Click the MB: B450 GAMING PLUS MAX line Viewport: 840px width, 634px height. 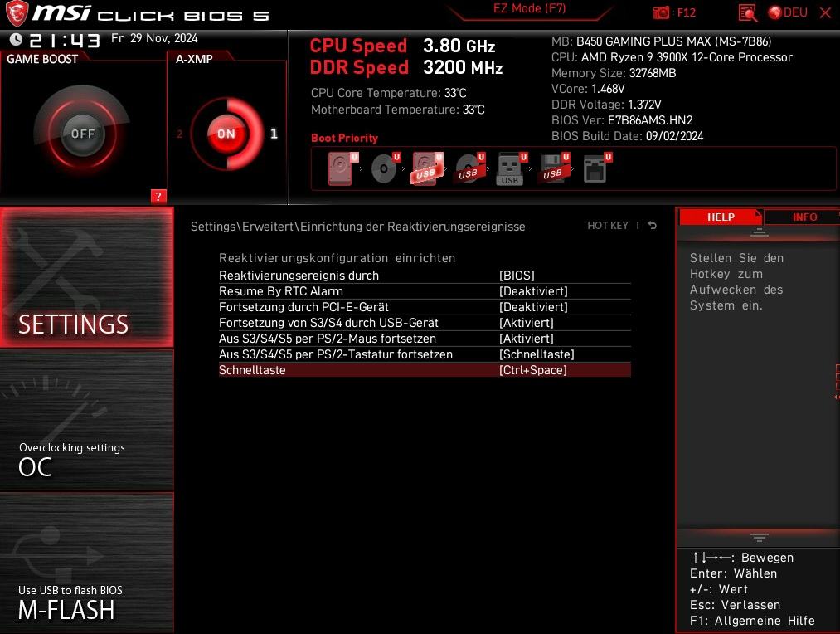[x=662, y=41]
